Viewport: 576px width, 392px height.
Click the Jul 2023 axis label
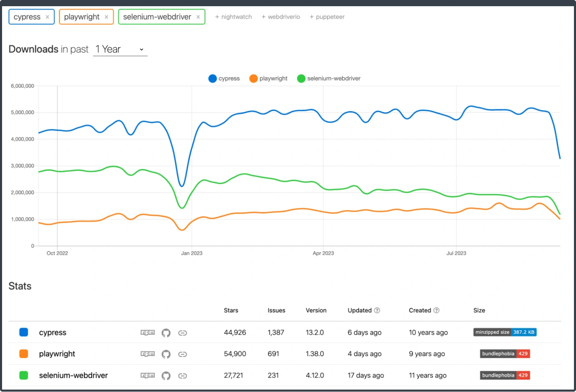pyautogui.click(x=456, y=253)
